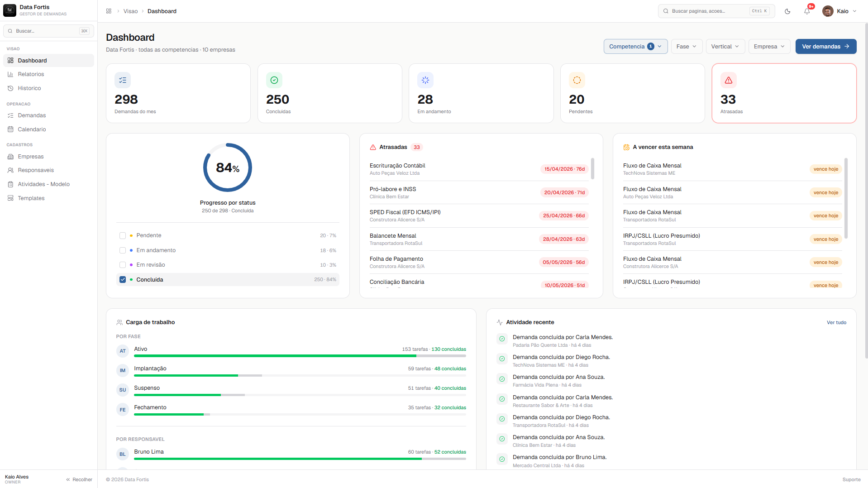
Task: Expand the Kaio user menu chevron
Action: point(854,11)
